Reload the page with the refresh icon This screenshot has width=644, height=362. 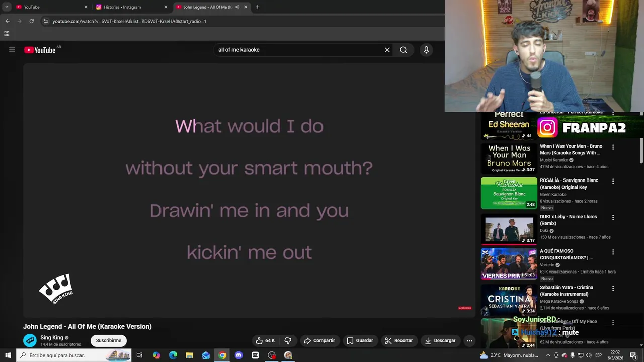tap(31, 21)
